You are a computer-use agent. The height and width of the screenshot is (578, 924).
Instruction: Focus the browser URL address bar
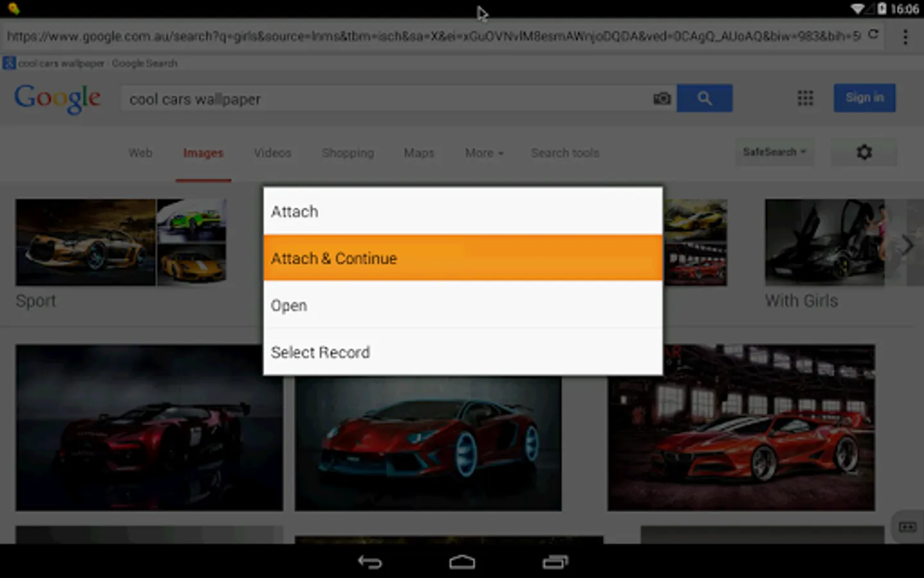pyautogui.click(x=433, y=36)
